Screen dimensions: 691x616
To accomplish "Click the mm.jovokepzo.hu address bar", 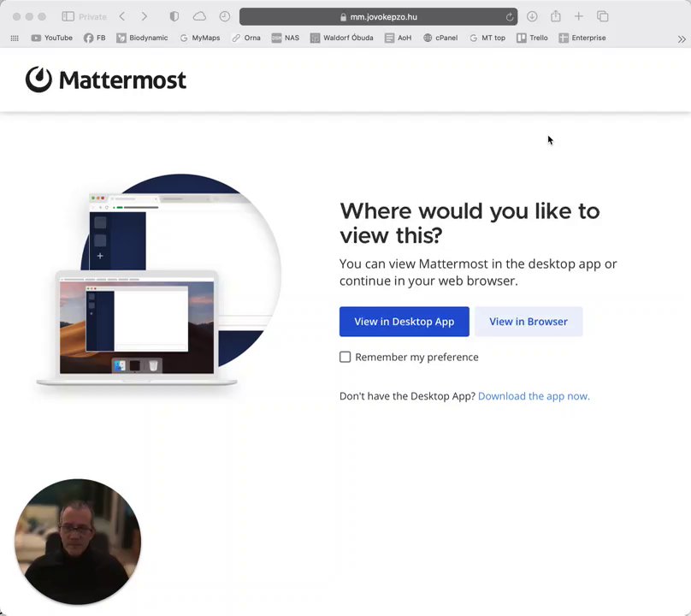I will tap(379, 17).
